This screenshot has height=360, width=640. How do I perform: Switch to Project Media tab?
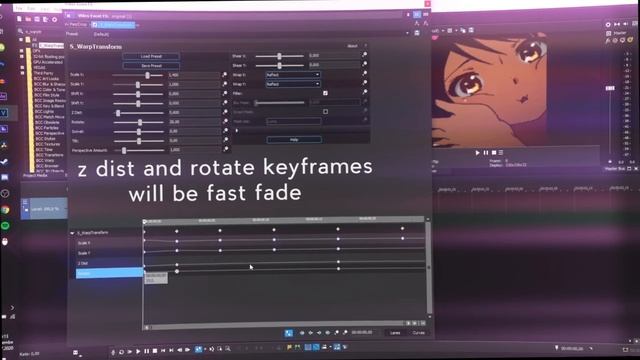coord(35,176)
